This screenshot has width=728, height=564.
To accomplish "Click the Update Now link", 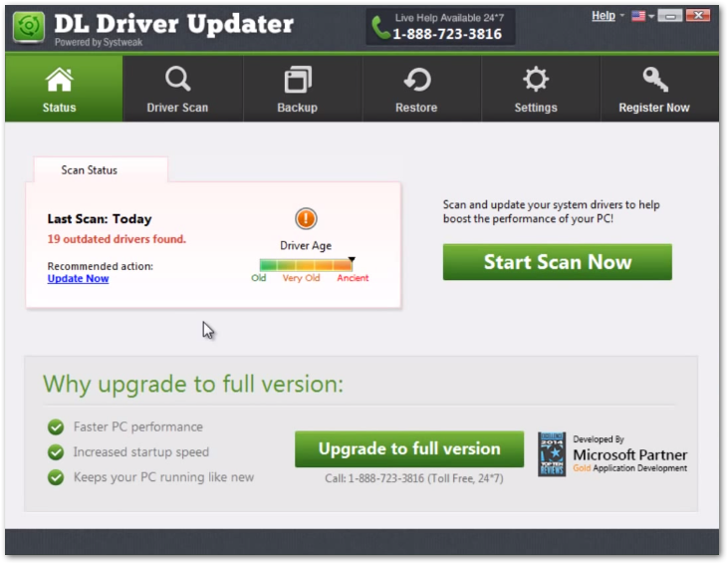I will [x=78, y=278].
